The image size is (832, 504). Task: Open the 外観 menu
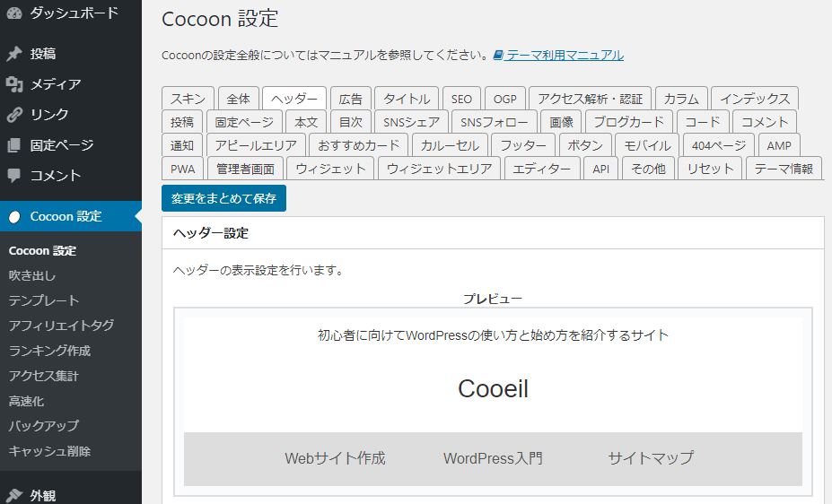coord(71,495)
